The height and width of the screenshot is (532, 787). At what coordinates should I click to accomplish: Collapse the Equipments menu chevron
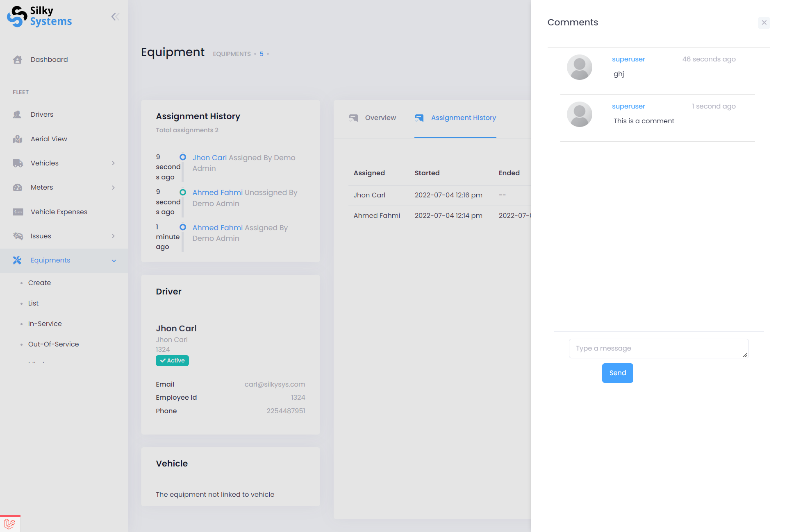(x=114, y=260)
